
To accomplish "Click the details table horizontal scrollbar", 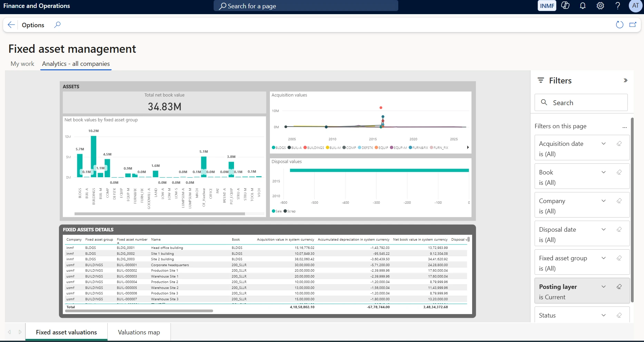I will coord(139,311).
